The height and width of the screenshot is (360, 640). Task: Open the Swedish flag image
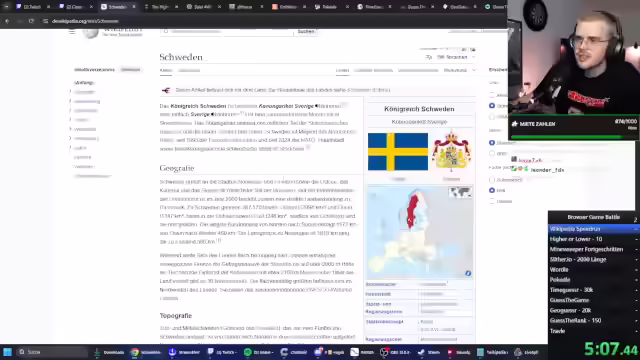[x=398, y=152]
